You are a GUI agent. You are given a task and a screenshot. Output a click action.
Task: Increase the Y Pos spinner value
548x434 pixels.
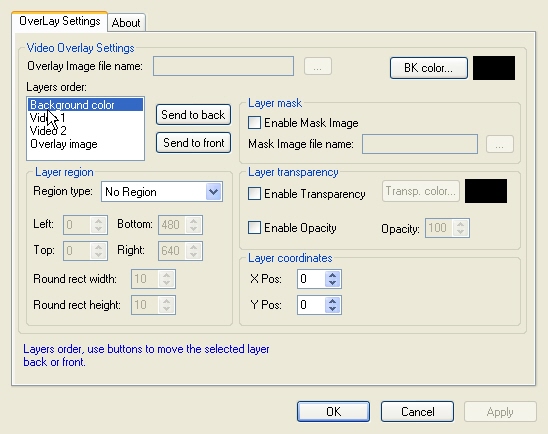[332, 301]
